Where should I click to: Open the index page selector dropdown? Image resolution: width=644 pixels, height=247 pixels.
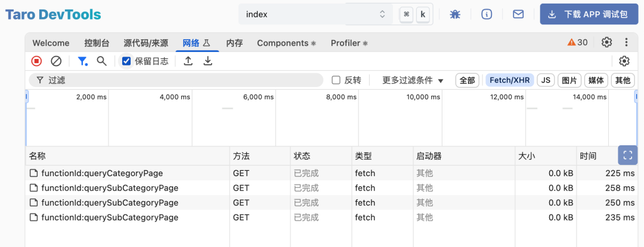pos(315,14)
